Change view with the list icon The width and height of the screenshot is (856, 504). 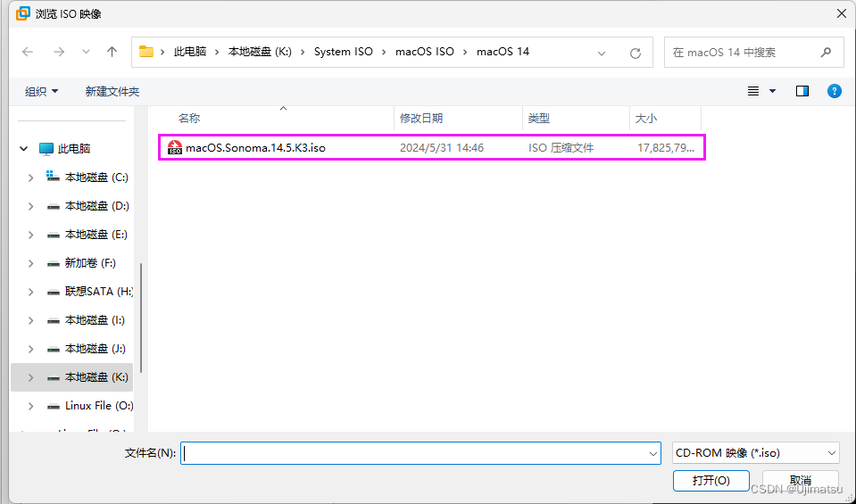point(753,91)
